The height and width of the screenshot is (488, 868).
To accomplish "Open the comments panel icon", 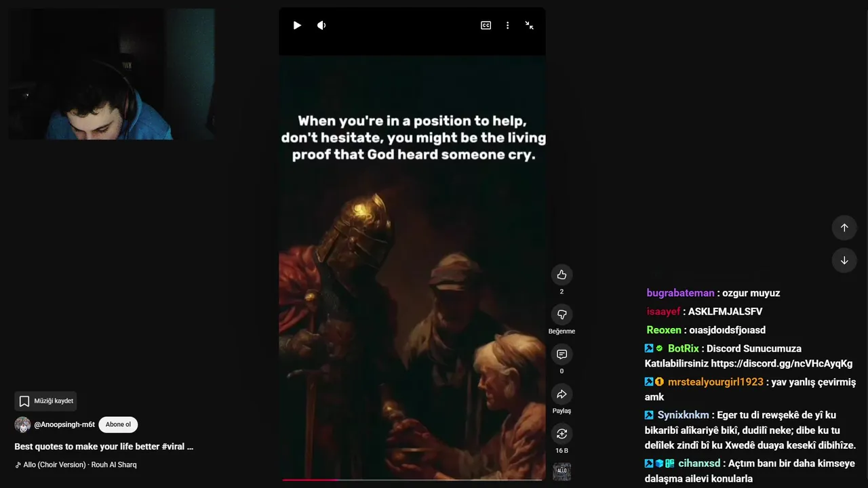I will [x=561, y=354].
